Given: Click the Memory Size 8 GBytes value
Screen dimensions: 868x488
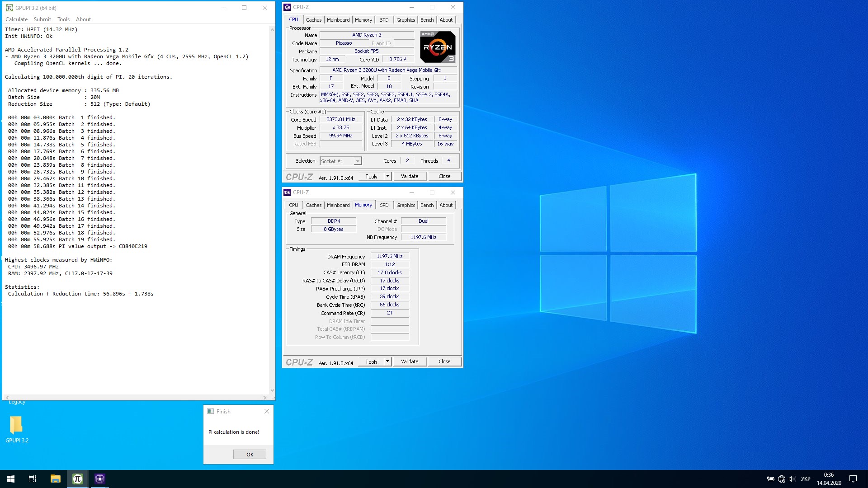Looking at the screenshot, I should pyautogui.click(x=334, y=230).
